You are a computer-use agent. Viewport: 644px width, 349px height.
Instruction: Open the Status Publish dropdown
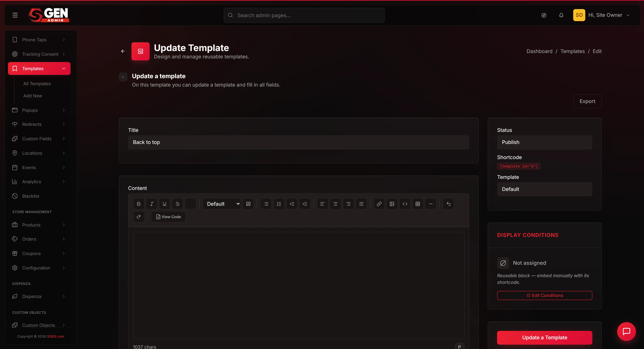coord(545,142)
